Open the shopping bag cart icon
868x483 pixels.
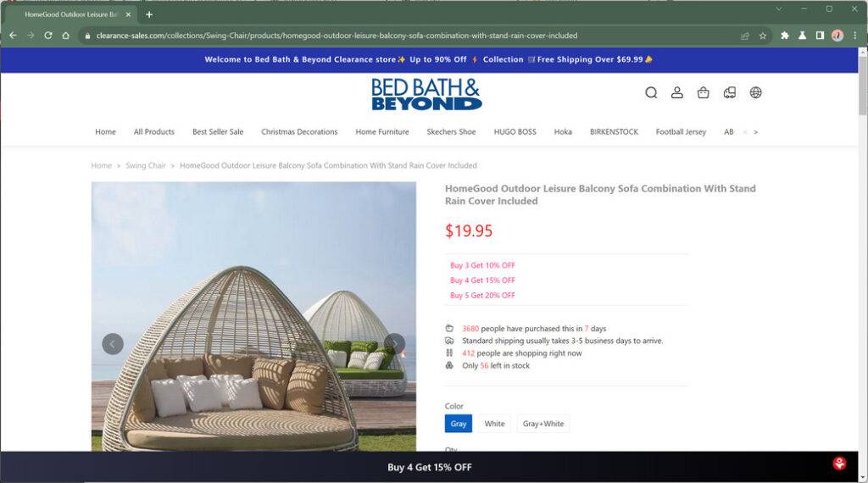703,92
